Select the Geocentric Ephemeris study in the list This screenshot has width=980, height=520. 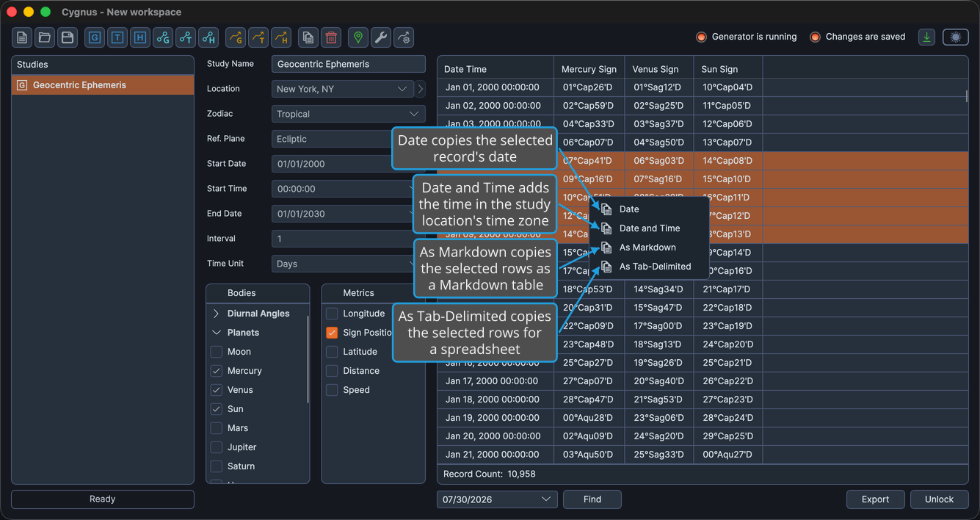pos(103,85)
